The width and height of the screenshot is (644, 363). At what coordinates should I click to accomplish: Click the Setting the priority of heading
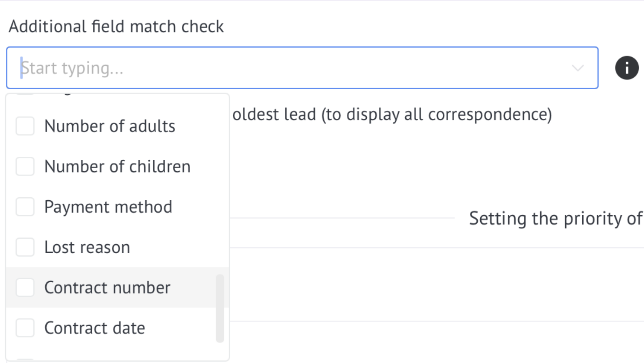pyautogui.click(x=556, y=218)
